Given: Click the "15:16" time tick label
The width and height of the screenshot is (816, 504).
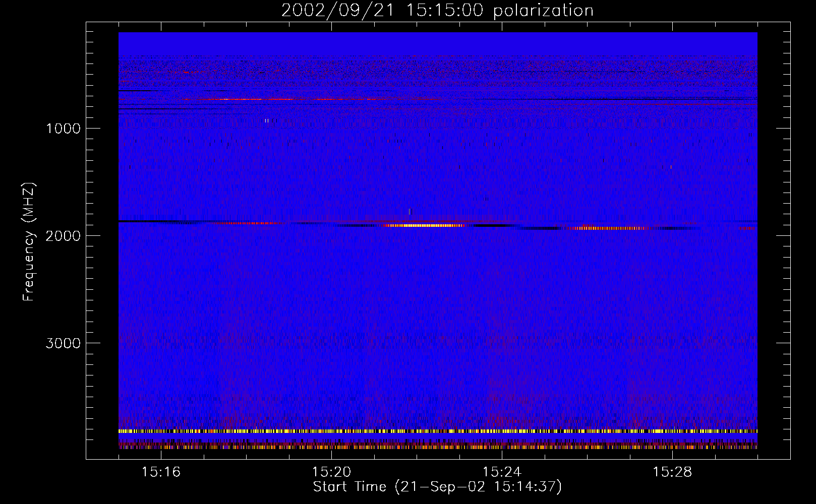Looking at the screenshot, I should pyautogui.click(x=161, y=472).
